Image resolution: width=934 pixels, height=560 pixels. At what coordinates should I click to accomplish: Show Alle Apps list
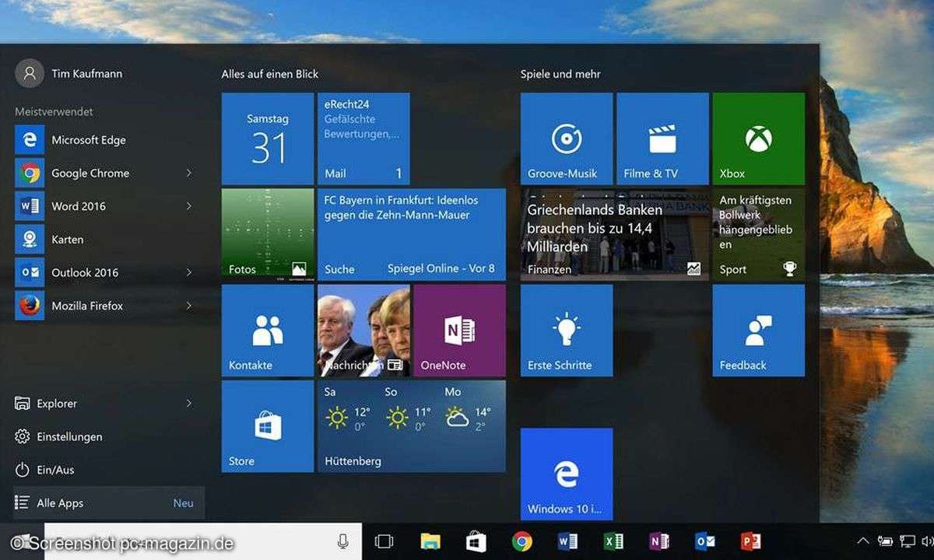click(x=109, y=503)
